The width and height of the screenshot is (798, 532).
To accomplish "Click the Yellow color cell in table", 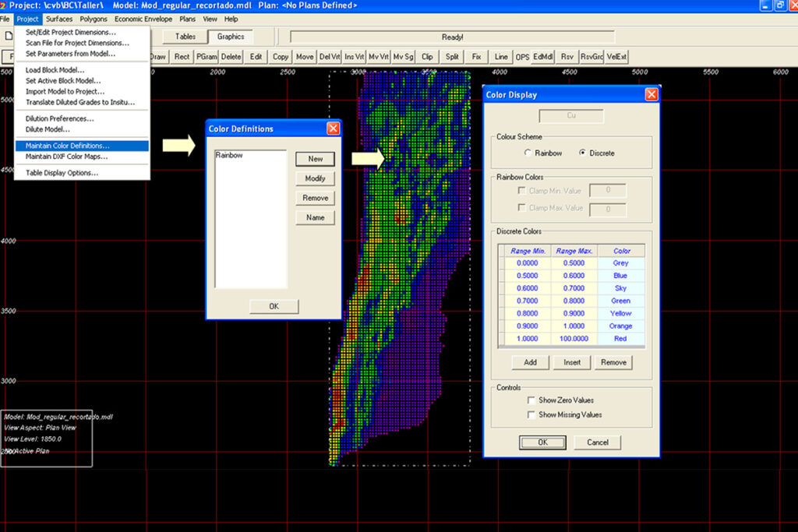I will 621,313.
